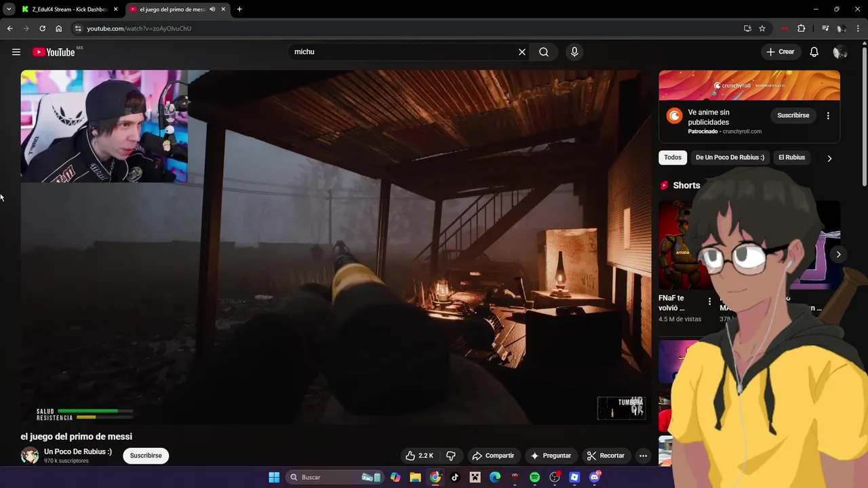Start voice search with the microphone

(574, 52)
